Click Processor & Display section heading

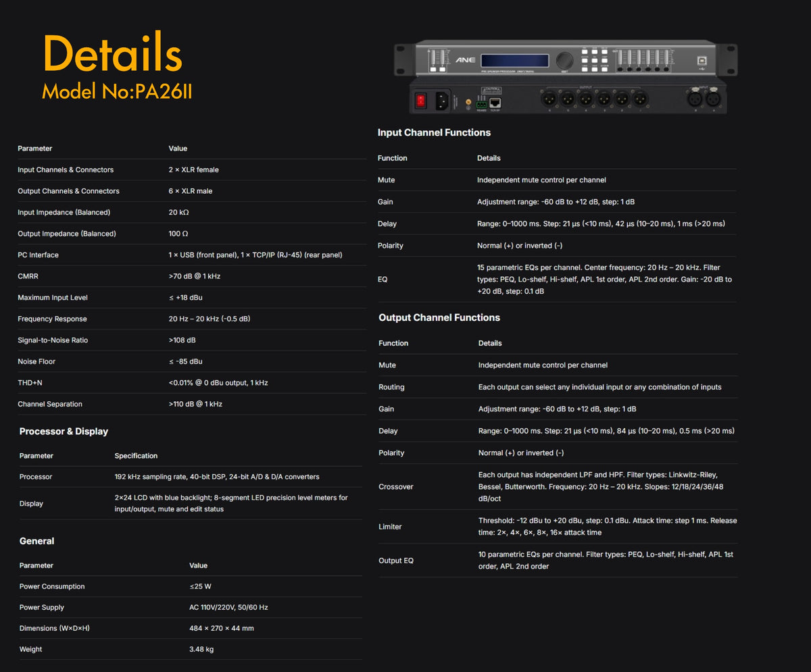point(64,431)
